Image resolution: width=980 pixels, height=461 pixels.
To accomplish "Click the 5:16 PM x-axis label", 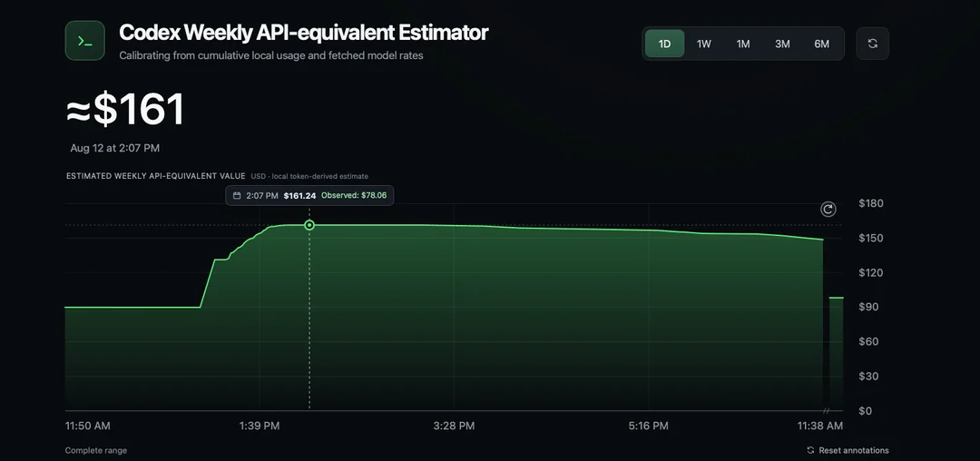I will click(648, 426).
